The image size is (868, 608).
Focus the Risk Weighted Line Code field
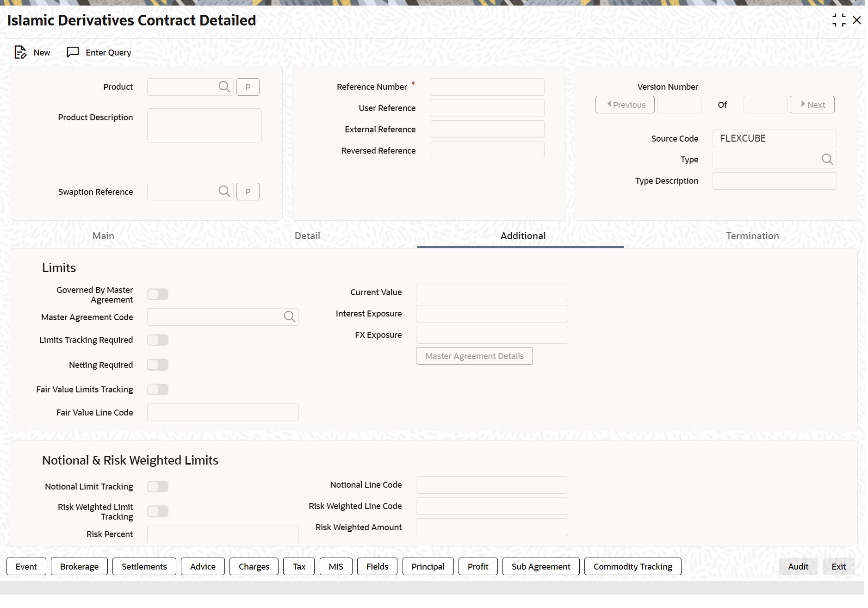[x=492, y=506]
